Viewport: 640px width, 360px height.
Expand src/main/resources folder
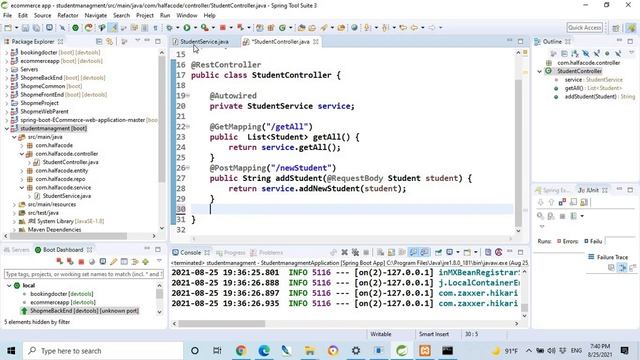14,204
